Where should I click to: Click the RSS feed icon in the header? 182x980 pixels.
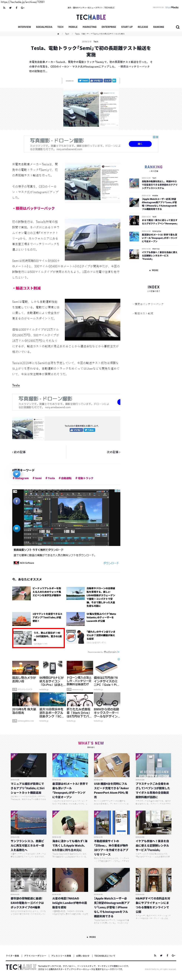4,8
